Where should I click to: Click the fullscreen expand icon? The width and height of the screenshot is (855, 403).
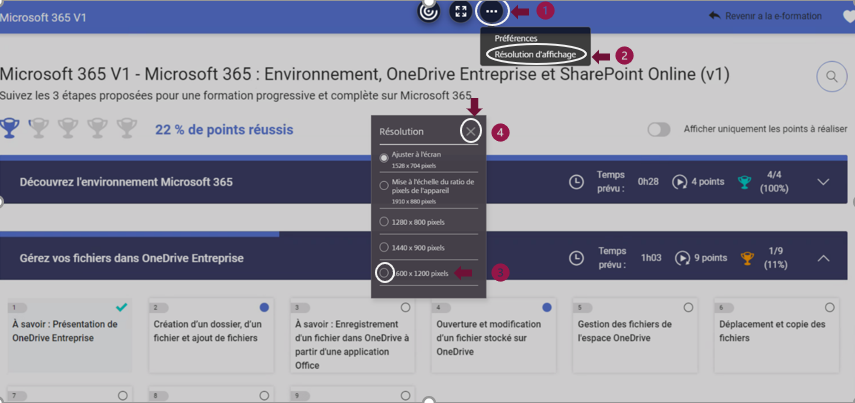tap(461, 11)
